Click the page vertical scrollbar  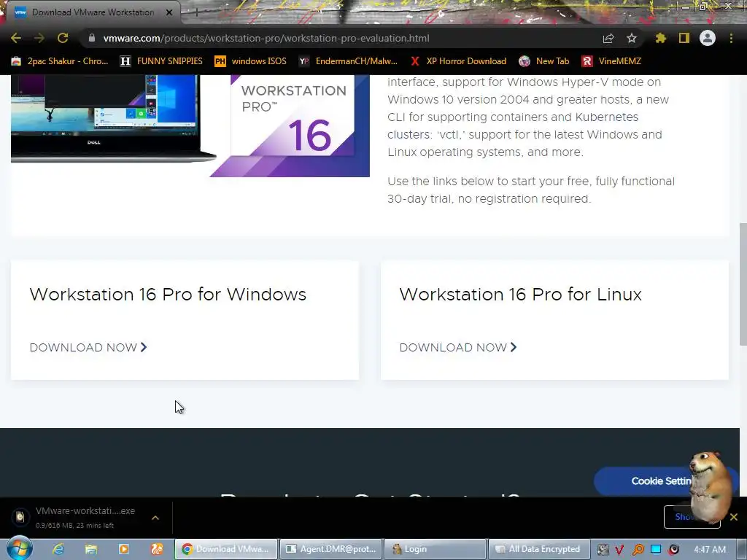coord(743,284)
